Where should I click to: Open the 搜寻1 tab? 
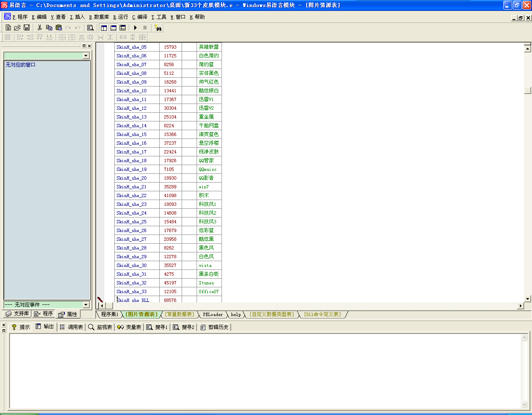pyautogui.click(x=157, y=327)
